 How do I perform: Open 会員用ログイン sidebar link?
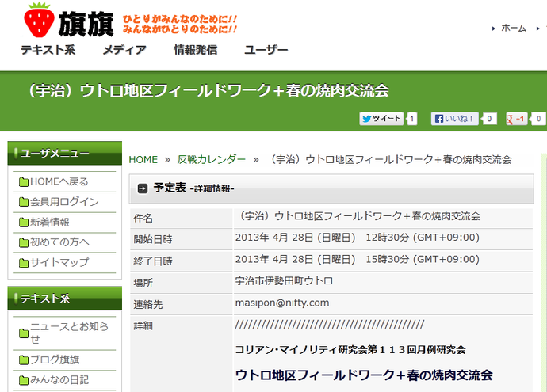(x=64, y=202)
